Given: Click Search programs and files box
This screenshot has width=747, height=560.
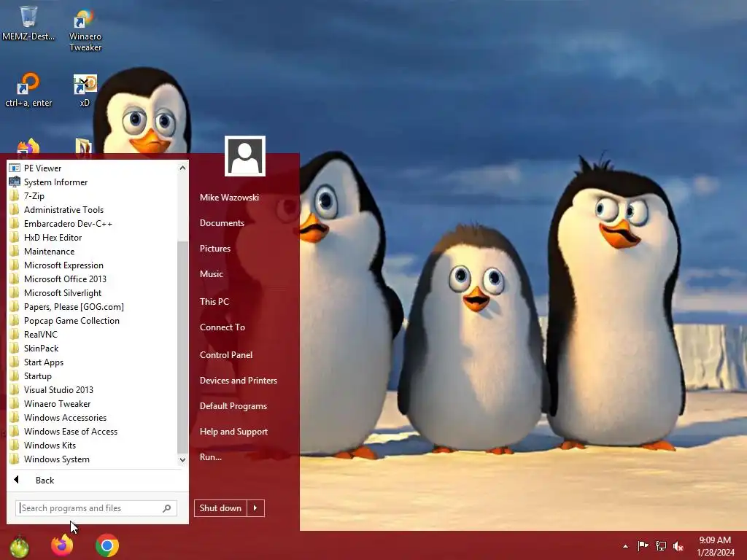Looking at the screenshot, I should [x=96, y=508].
